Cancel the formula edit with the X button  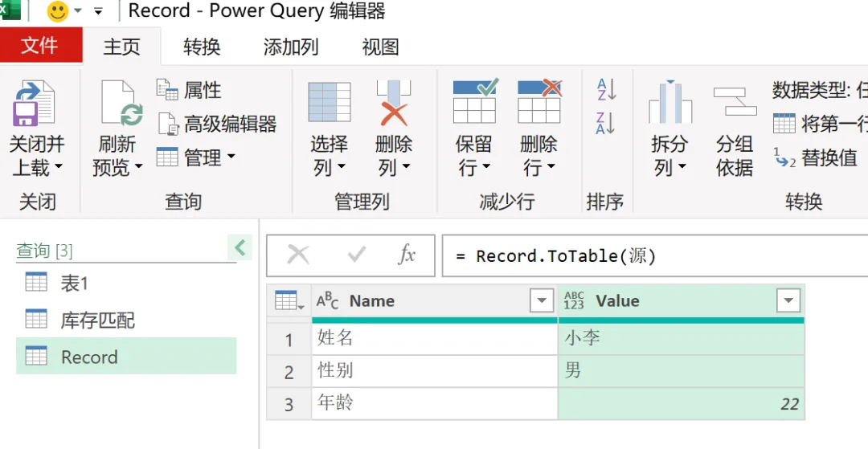(x=298, y=255)
